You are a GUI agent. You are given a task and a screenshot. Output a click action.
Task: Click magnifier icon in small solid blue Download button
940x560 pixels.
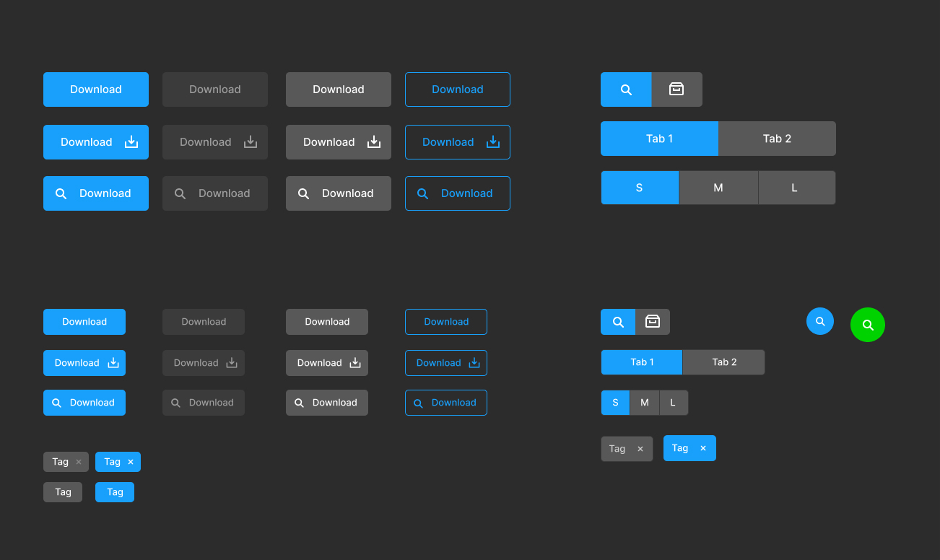(56, 403)
